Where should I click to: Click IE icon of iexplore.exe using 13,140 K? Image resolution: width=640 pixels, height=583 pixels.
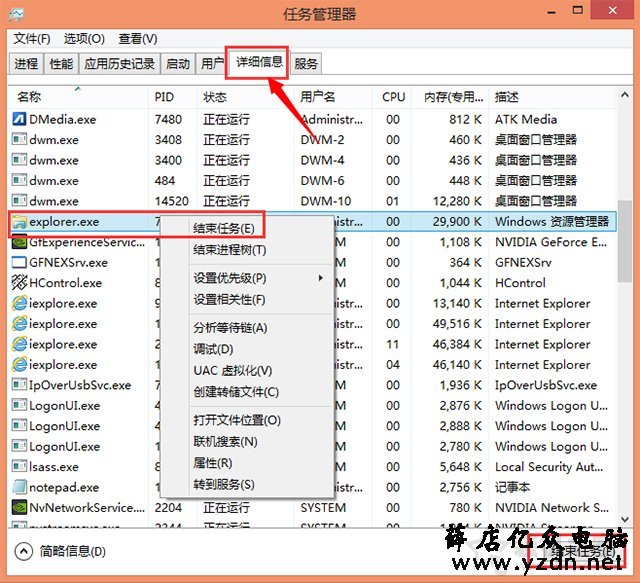click(19, 303)
